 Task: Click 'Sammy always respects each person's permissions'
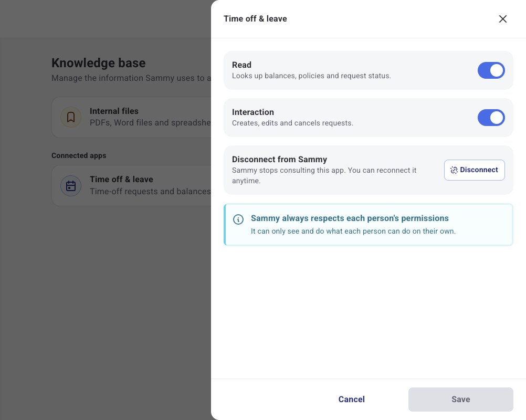tap(350, 218)
